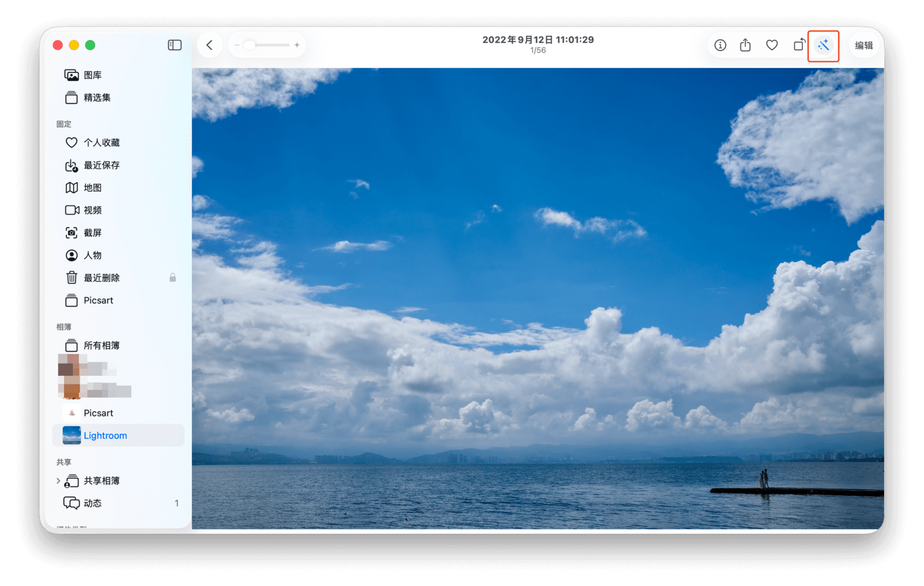Click the zoom in plus icon
This screenshot has width=924, height=586.
point(297,45)
